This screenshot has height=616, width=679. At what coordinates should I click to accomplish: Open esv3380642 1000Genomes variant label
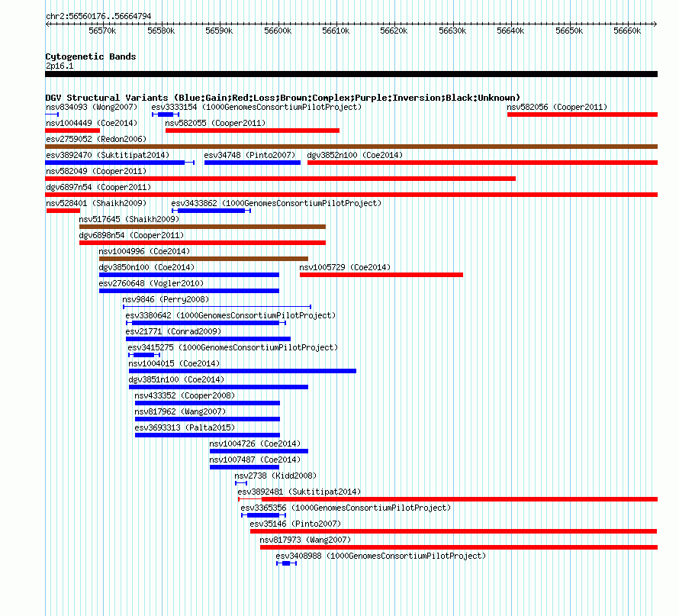pos(230,315)
